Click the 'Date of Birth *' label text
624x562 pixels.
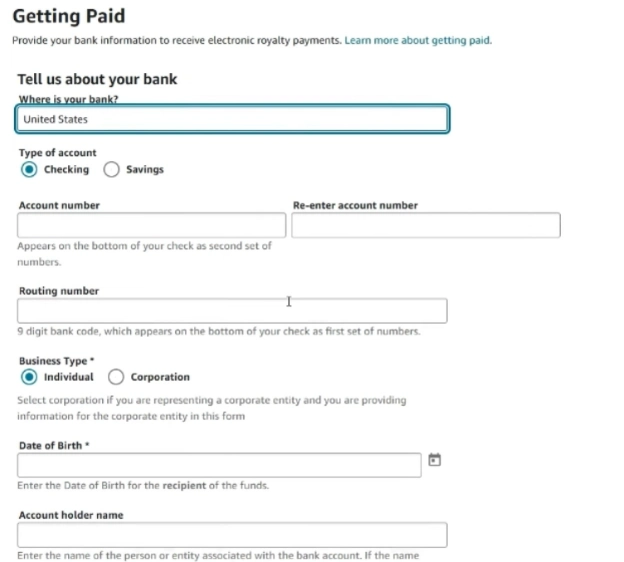54,445
